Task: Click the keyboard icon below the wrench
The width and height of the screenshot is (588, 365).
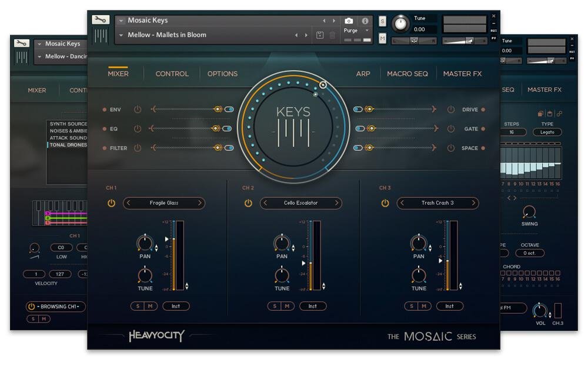Action: (x=100, y=36)
